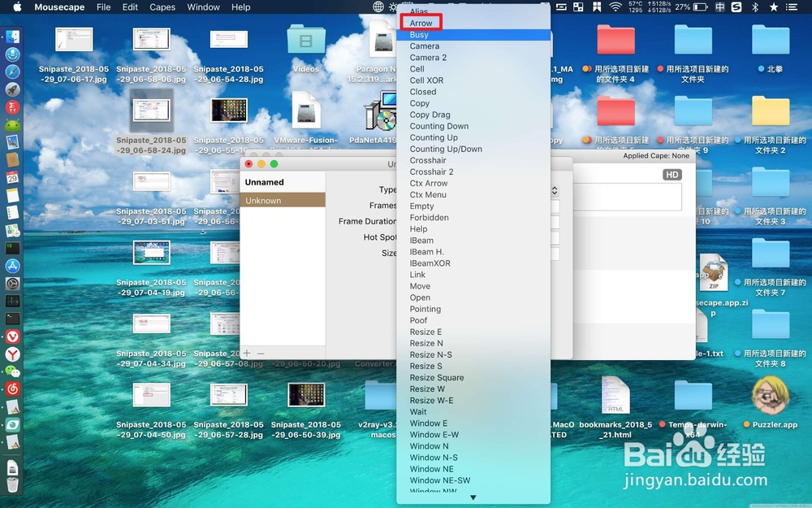Image resolution: width=812 pixels, height=508 pixels.
Task: Select Window NE-SW in the list
Action: tap(473, 480)
